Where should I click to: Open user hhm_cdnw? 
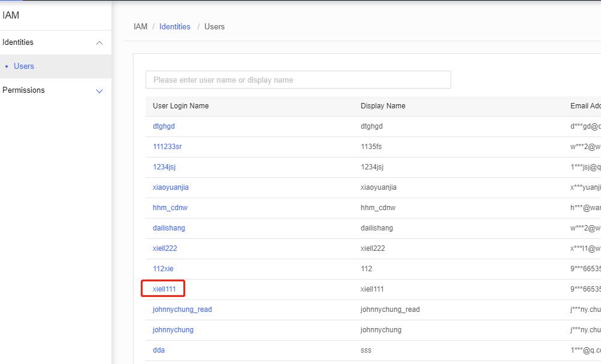tap(170, 208)
